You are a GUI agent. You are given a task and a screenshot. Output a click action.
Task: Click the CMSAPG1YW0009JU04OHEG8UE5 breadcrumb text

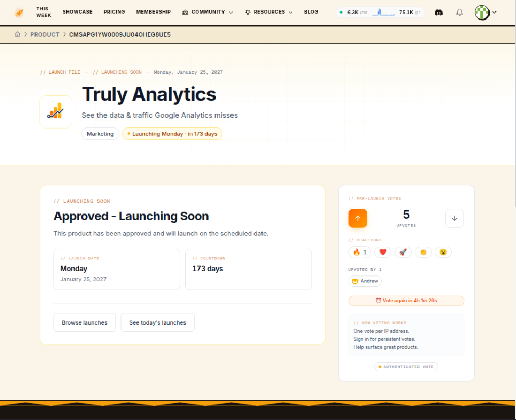coord(120,35)
